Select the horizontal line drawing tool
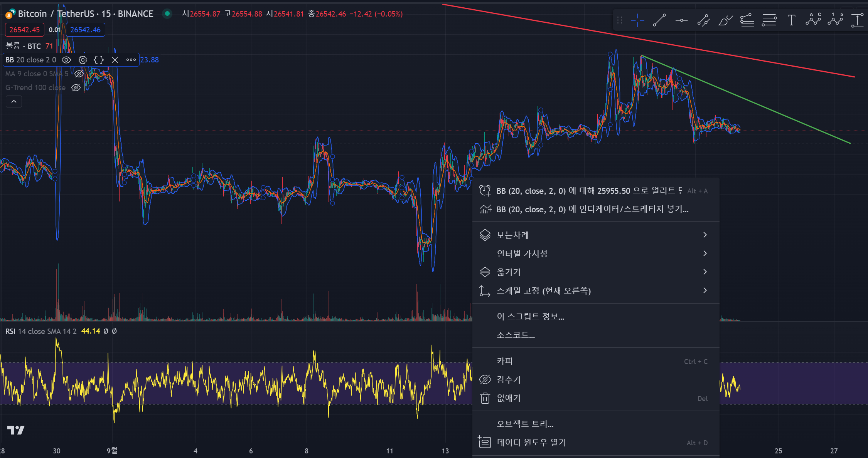868x458 pixels. click(681, 20)
